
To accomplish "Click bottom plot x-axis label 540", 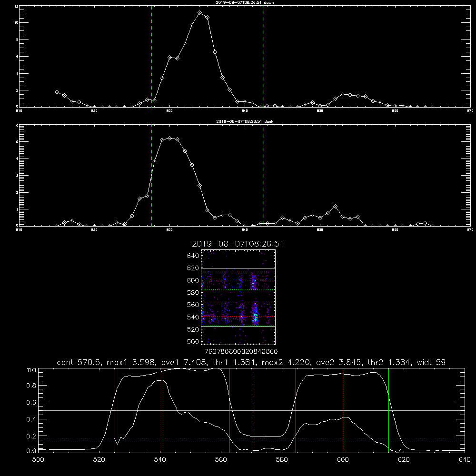I will [160, 460].
